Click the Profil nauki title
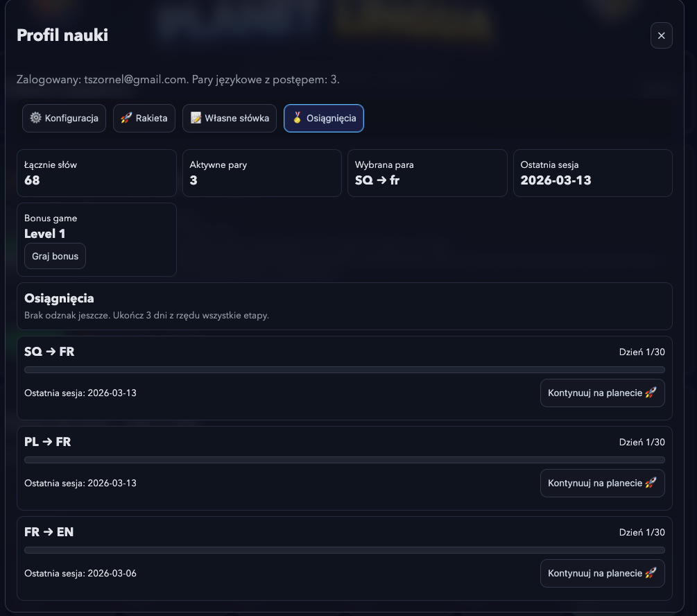This screenshot has width=697, height=616. [x=62, y=35]
